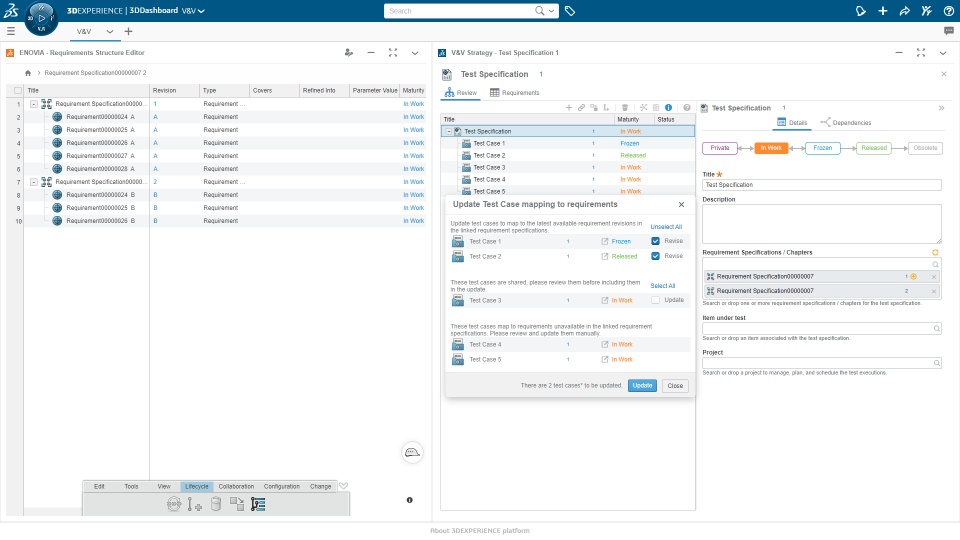Viewport: 960px width, 540px height.
Task: Open the Configuration tab in the action bar
Action: 282,486
